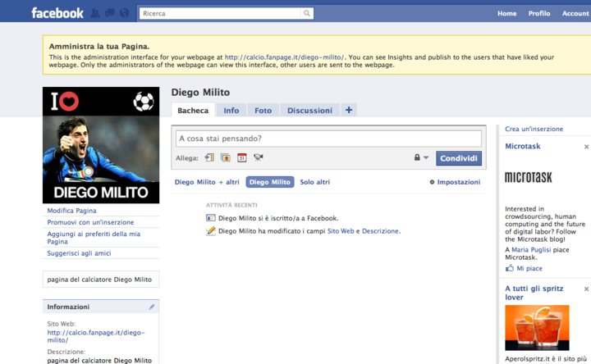Click Modifica Pagina link
Image resolution: width=591 pixels, height=364 pixels.
click(x=71, y=211)
